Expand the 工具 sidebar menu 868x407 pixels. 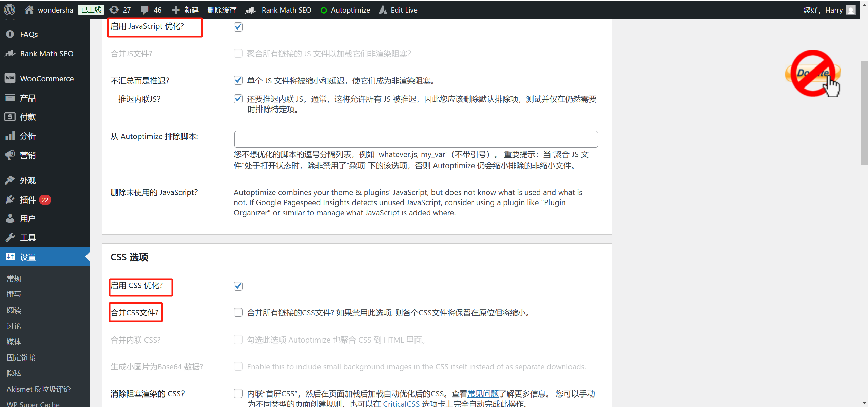coord(27,237)
